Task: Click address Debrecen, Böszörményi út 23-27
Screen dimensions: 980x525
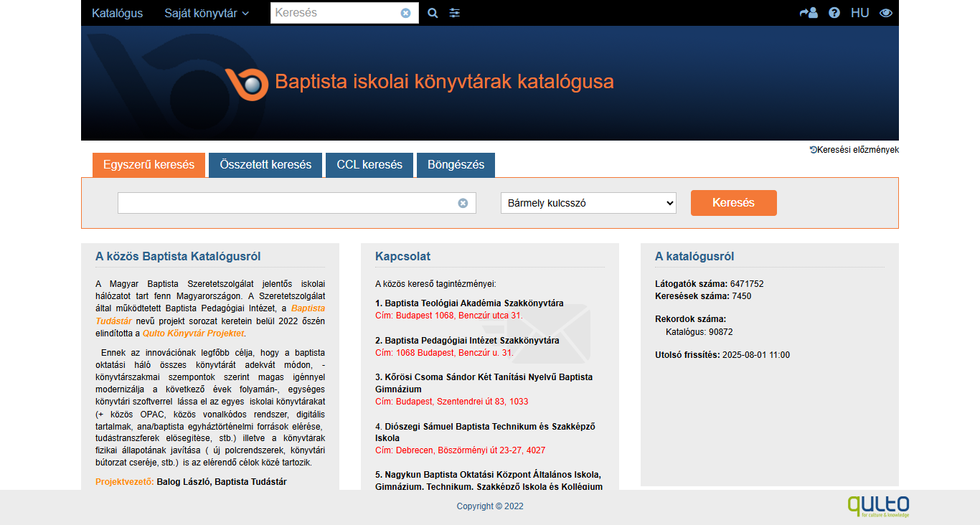Action: pyautogui.click(x=460, y=450)
